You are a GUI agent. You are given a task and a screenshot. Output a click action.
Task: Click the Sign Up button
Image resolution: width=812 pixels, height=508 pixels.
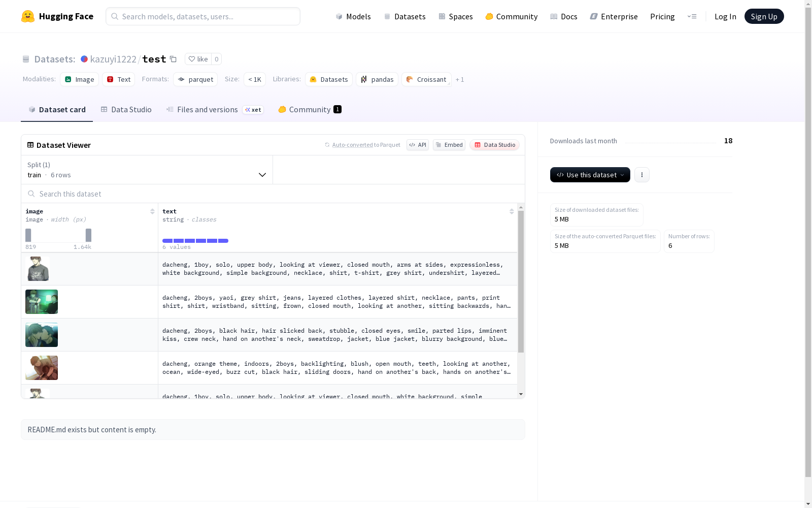[764, 16]
